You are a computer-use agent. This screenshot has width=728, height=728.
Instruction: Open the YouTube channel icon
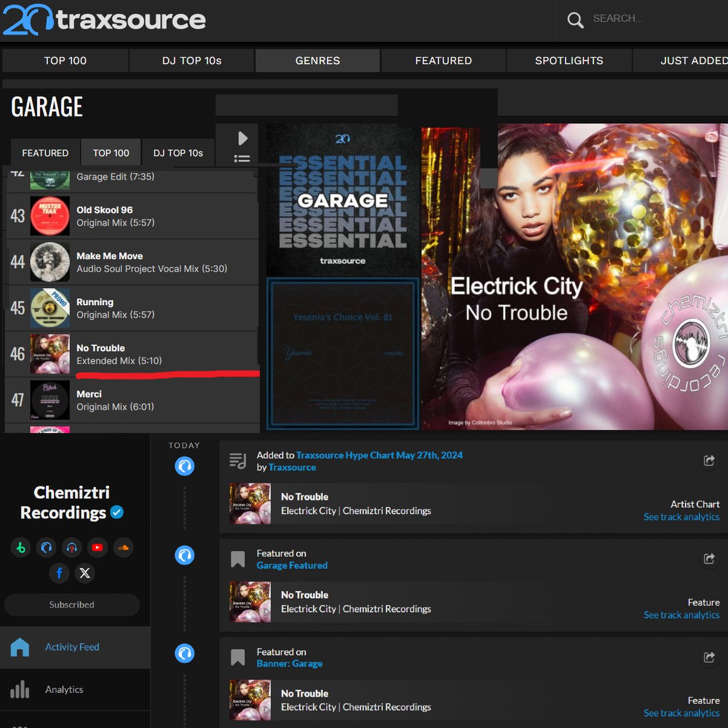97,548
